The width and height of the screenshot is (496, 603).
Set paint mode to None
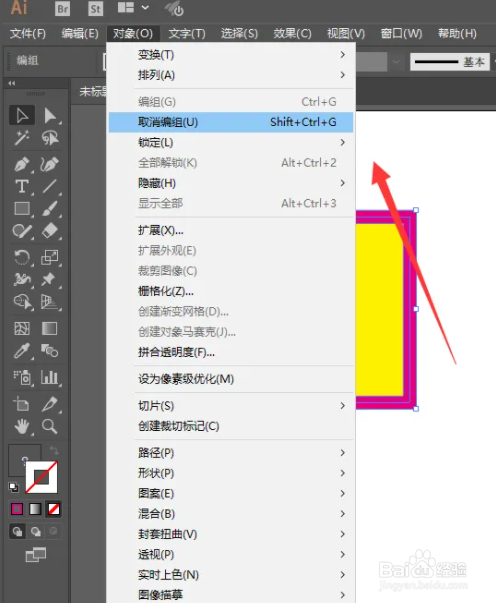pos(53,509)
